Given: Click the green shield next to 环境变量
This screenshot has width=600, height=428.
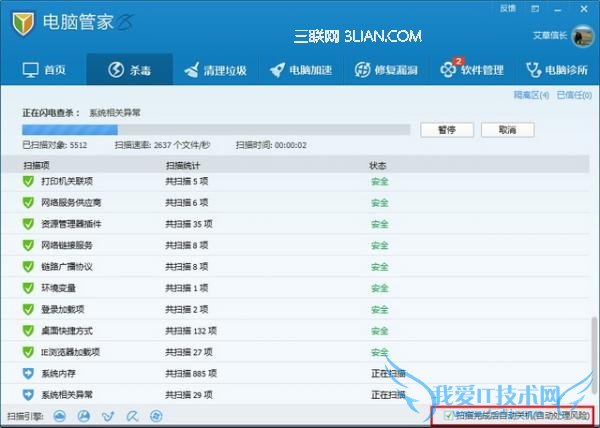Looking at the screenshot, I should coord(28,288).
